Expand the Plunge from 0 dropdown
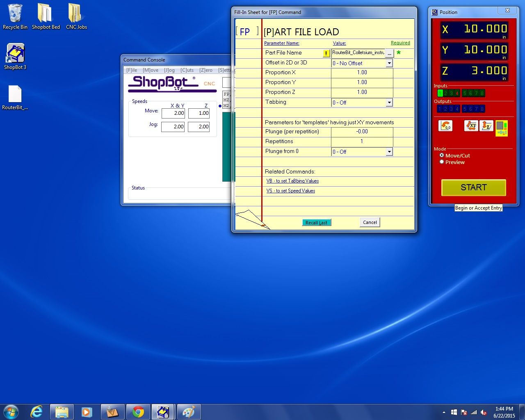 point(389,152)
